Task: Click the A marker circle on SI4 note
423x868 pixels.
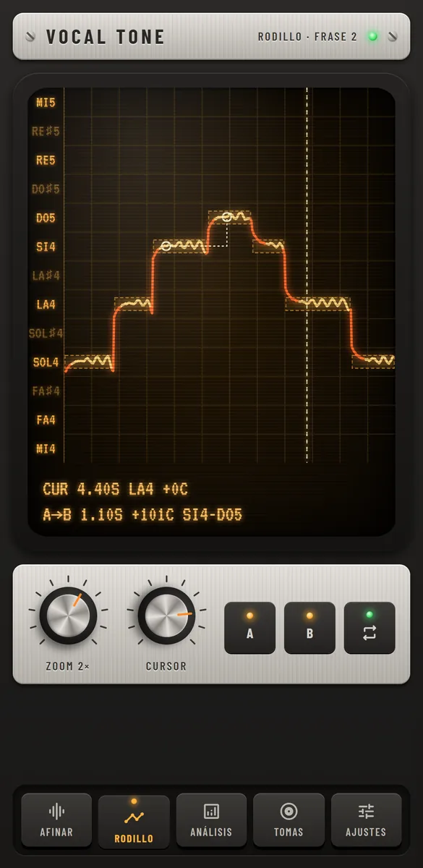Action: [x=166, y=246]
